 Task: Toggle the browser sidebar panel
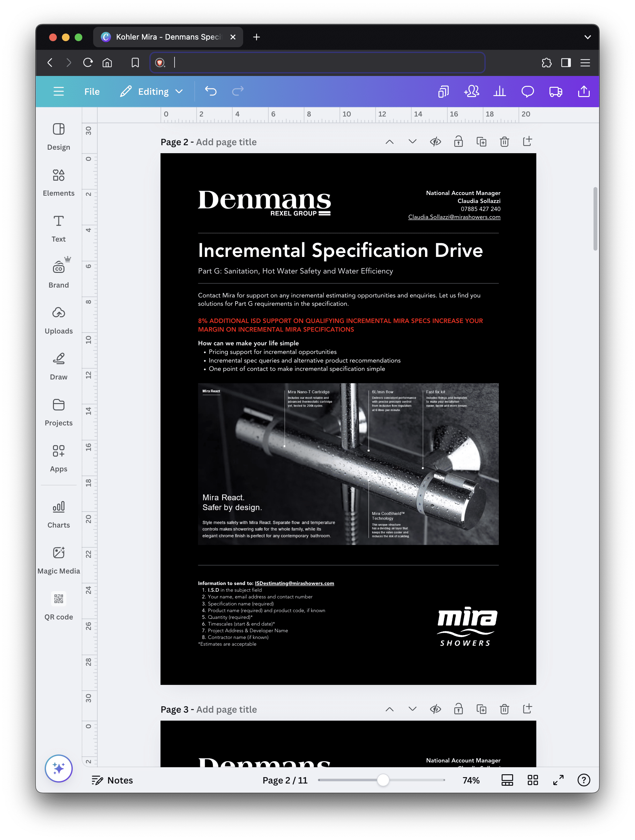[x=566, y=63]
